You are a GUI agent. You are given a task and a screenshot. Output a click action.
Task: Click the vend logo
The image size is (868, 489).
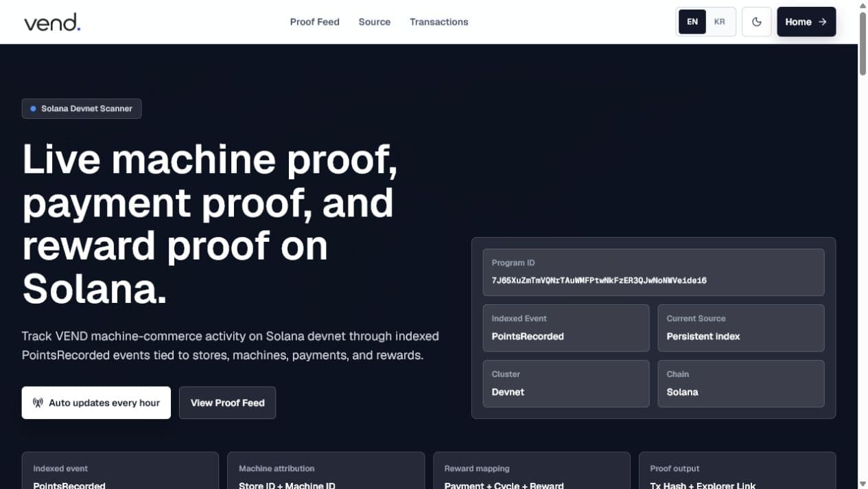tap(52, 22)
